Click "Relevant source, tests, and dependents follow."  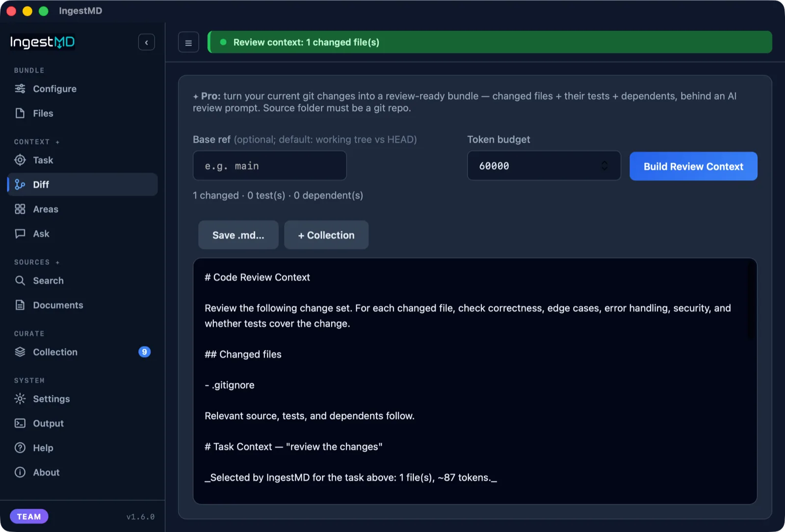[310, 416]
